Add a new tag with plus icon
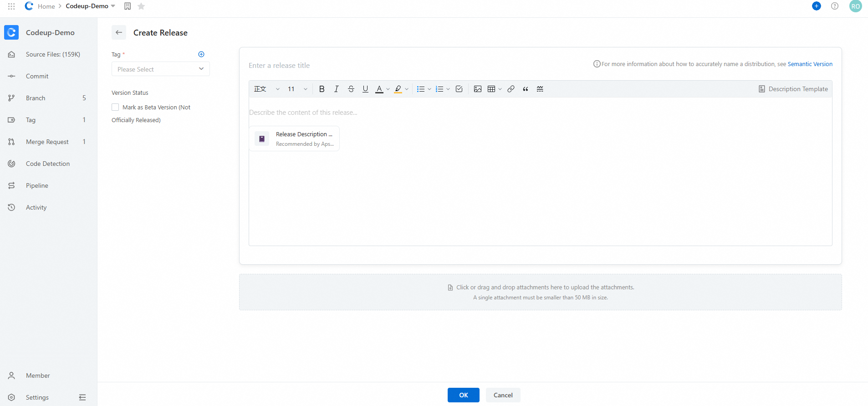 tap(201, 54)
